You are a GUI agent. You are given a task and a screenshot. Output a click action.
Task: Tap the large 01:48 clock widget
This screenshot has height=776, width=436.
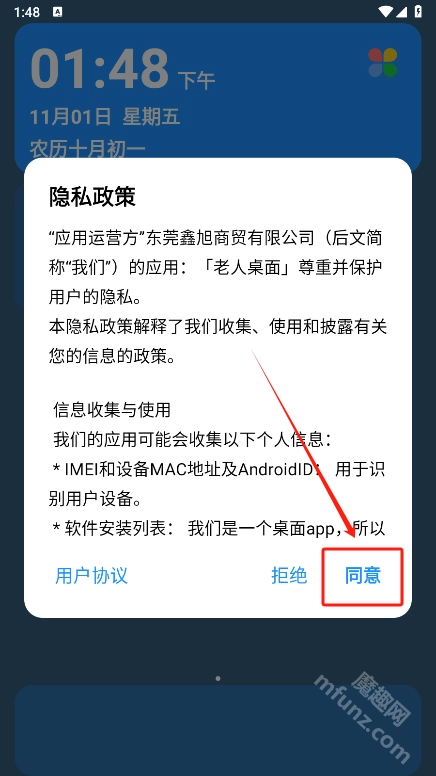pyautogui.click(x=99, y=68)
